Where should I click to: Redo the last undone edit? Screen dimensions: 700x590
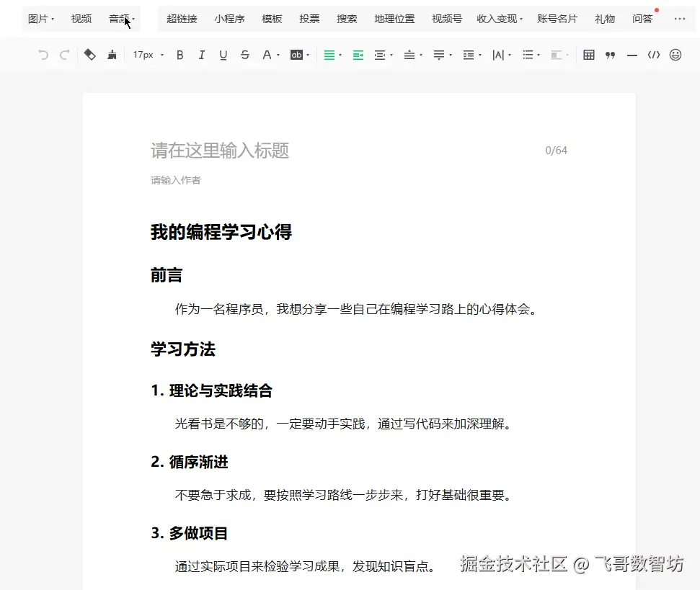(65, 55)
